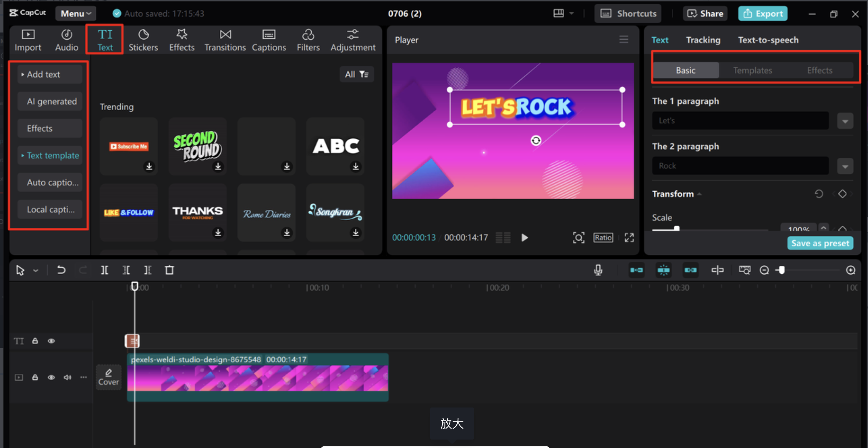Screen dimensions: 868x448
Task: Mute the video track audio
Action: coord(67,378)
